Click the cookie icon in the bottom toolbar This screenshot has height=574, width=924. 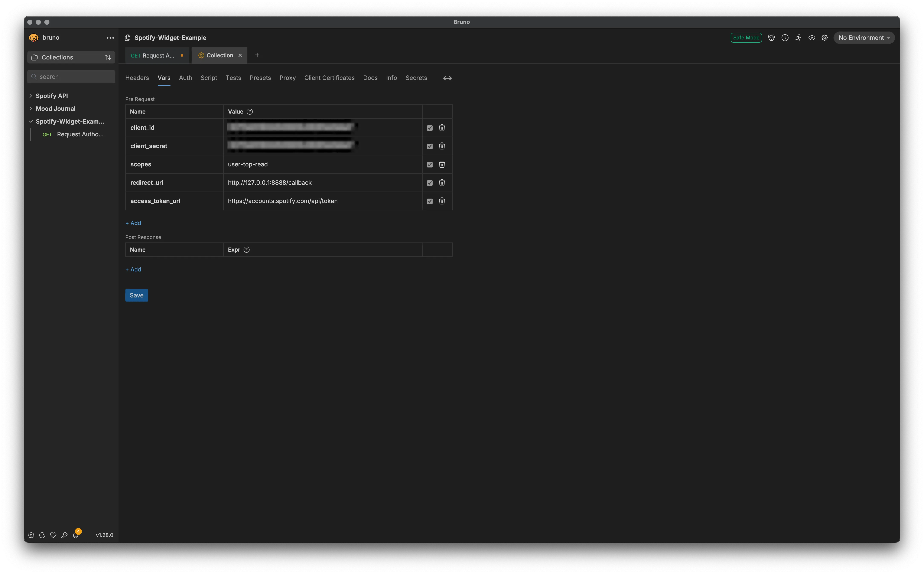point(42,535)
